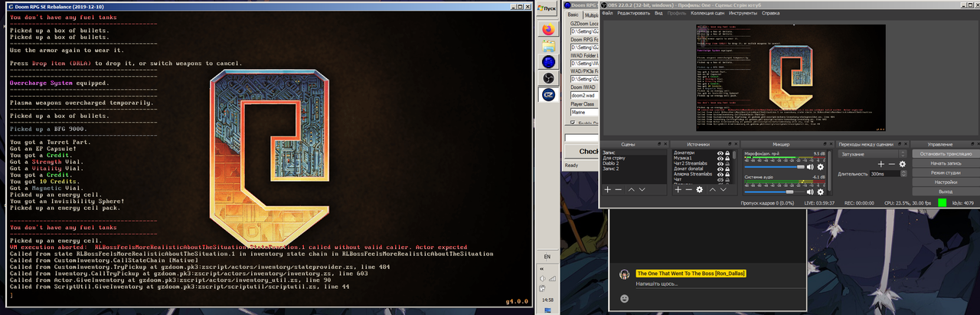Open transition properties gear
This screenshot has height=315, width=980.
pos(902,164)
